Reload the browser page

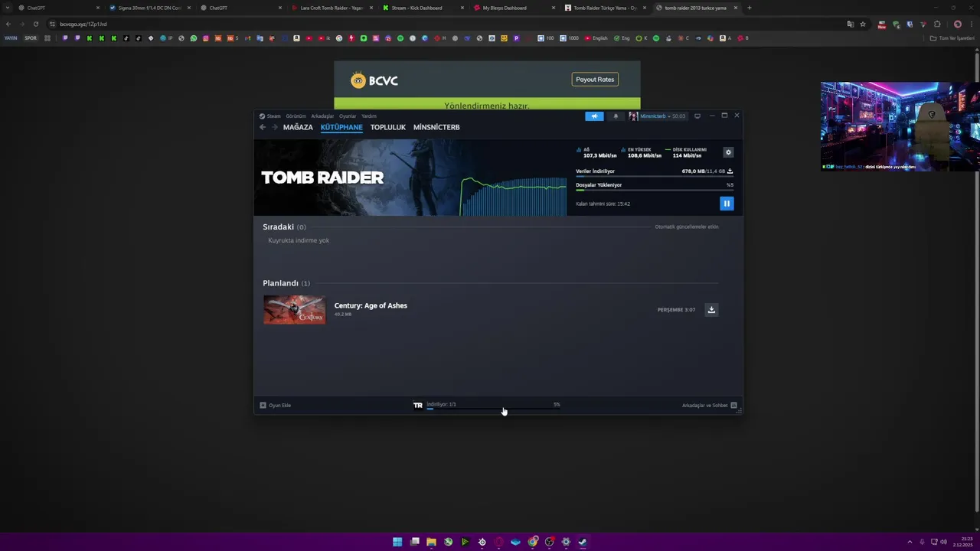[x=35, y=24]
